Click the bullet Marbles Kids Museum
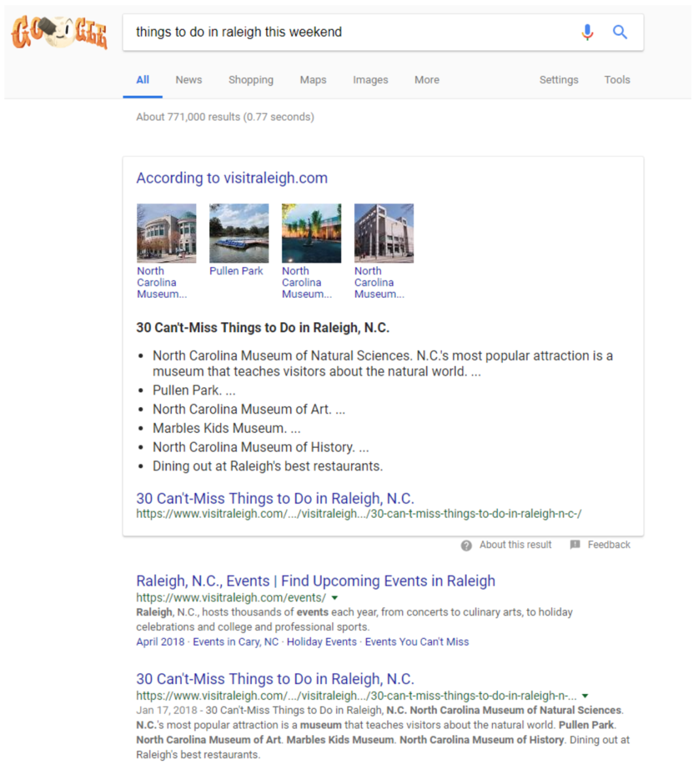 pyautogui.click(x=227, y=429)
